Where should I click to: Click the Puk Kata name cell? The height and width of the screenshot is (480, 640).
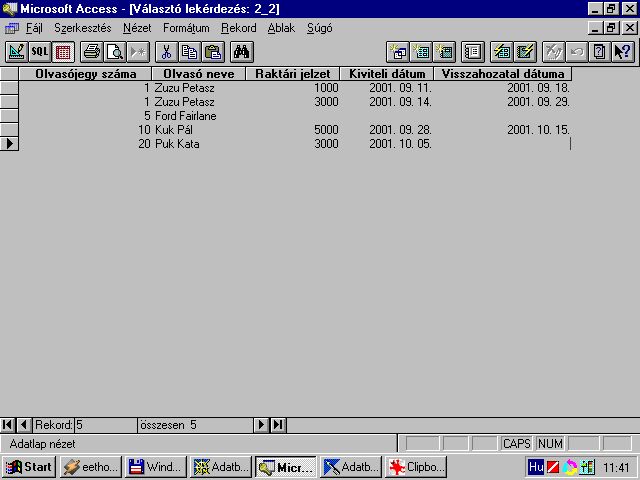point(199,144)
